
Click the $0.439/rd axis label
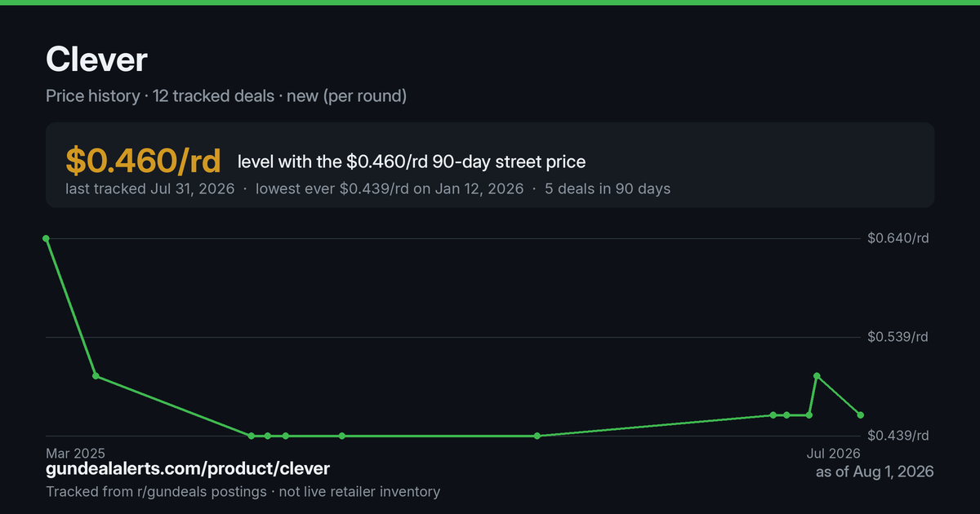pos(898,436)
